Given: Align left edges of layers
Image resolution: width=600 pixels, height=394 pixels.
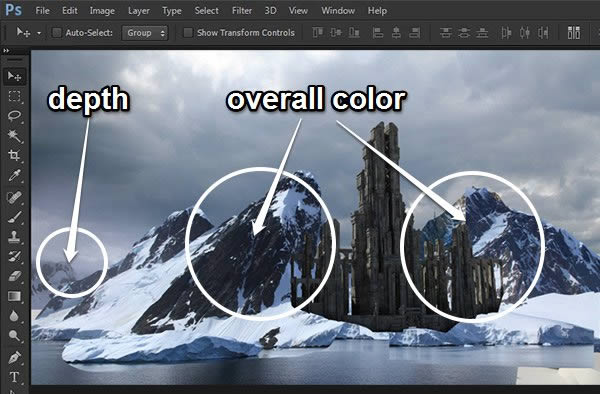Looking at the screenshot, I should pyautogui.click(x=378, y=33).
